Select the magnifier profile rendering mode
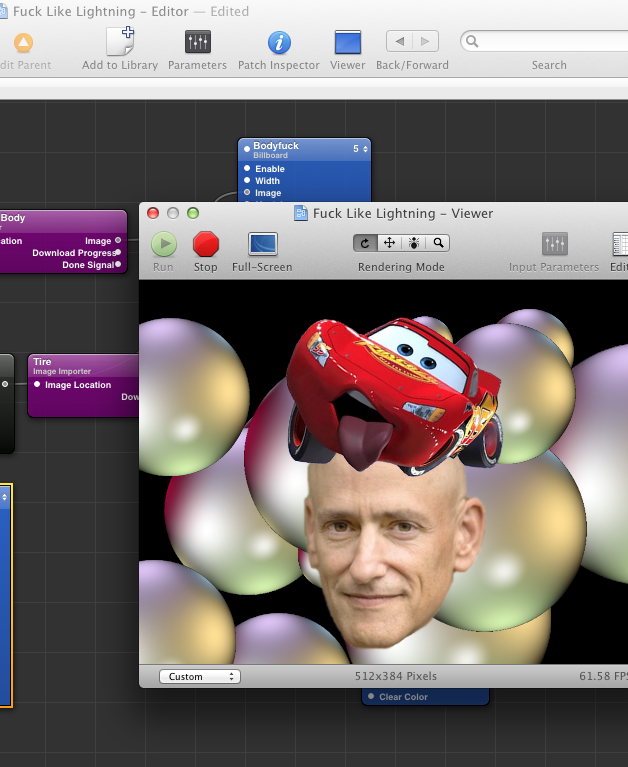Viewport: 628px width, 767px height. click(438, 243)
